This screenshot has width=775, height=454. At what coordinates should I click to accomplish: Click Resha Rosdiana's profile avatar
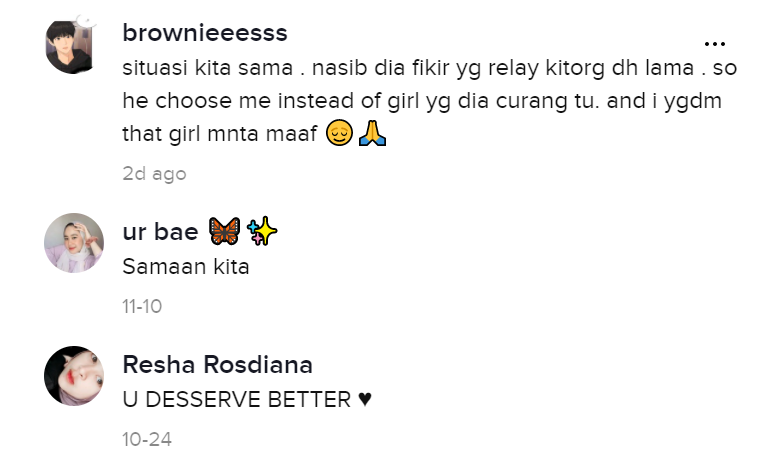point(74,376)
